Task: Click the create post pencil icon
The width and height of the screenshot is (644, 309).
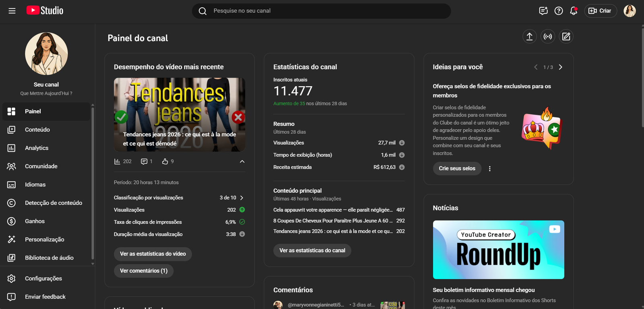Action: 566,37
